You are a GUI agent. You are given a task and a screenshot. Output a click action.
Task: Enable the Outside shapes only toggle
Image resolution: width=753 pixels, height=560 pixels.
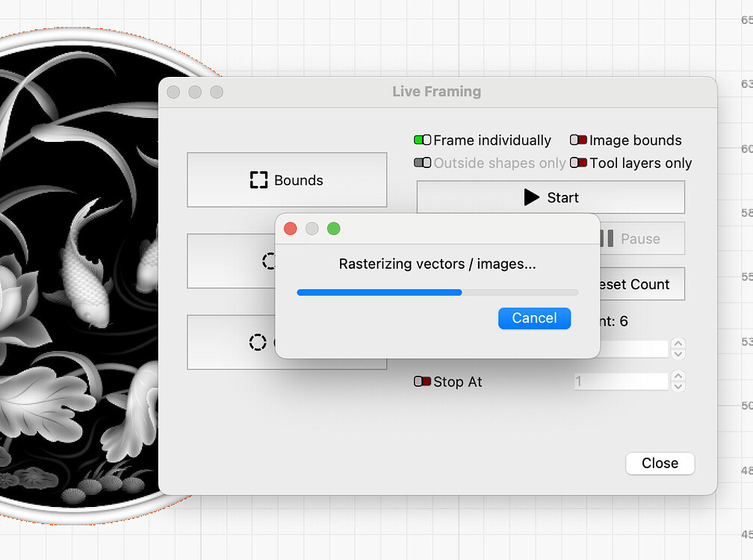(x=423, y=163)
